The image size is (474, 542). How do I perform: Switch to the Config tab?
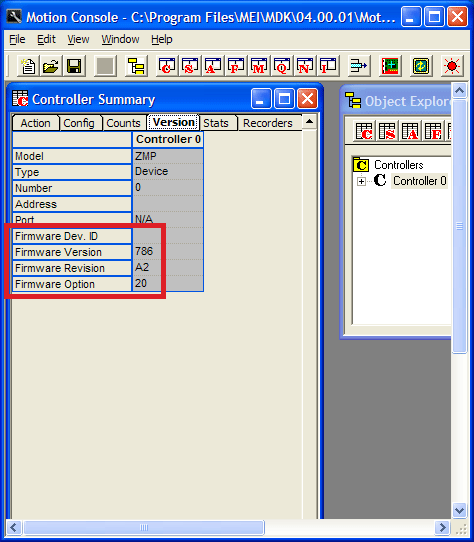coord(79,123)
